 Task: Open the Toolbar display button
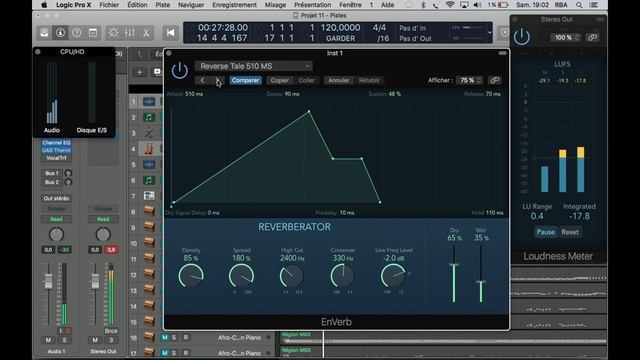(x=93, y=33)
